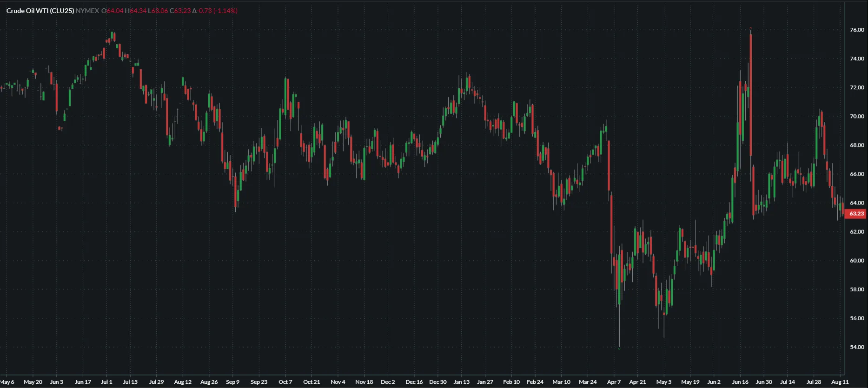Select the high price value H64.34
Viewport: 868px width, 388px height.
pos(136,11)
